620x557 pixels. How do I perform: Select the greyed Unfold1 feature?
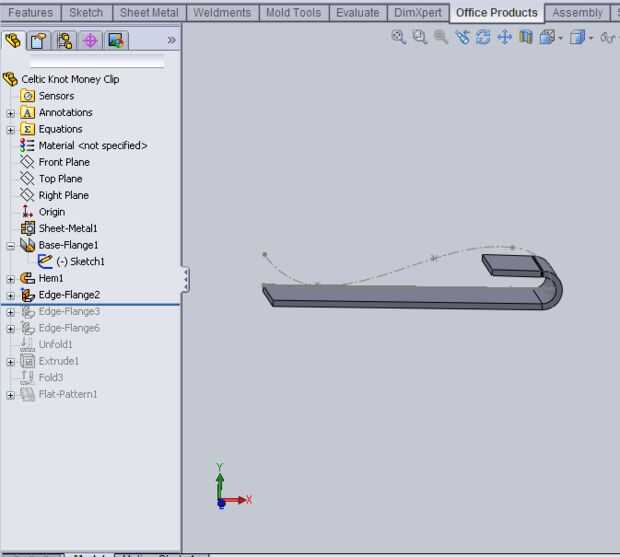(x=55, y=345)
